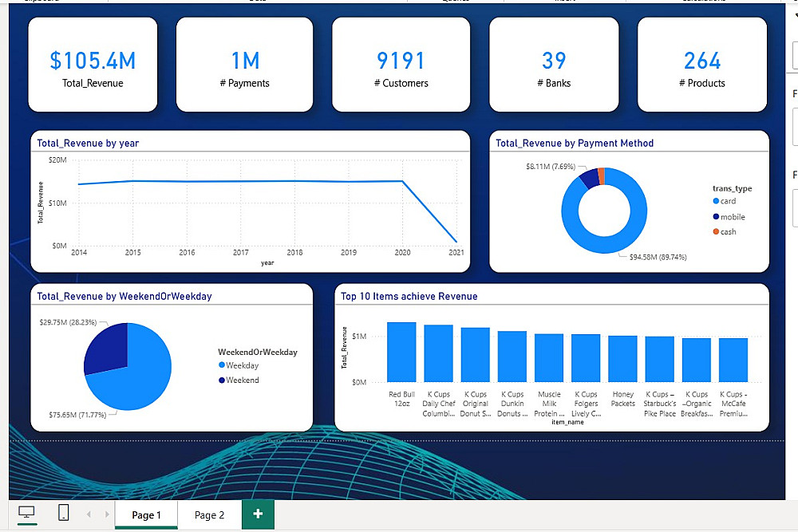Click the K Cups Original Donut S... bar

(476, 354)
